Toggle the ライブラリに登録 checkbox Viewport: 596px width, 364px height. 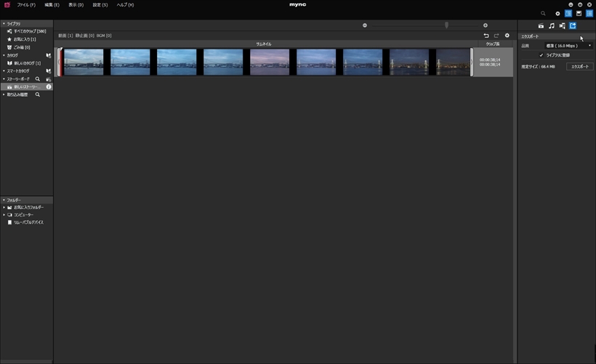pos(541,55)
